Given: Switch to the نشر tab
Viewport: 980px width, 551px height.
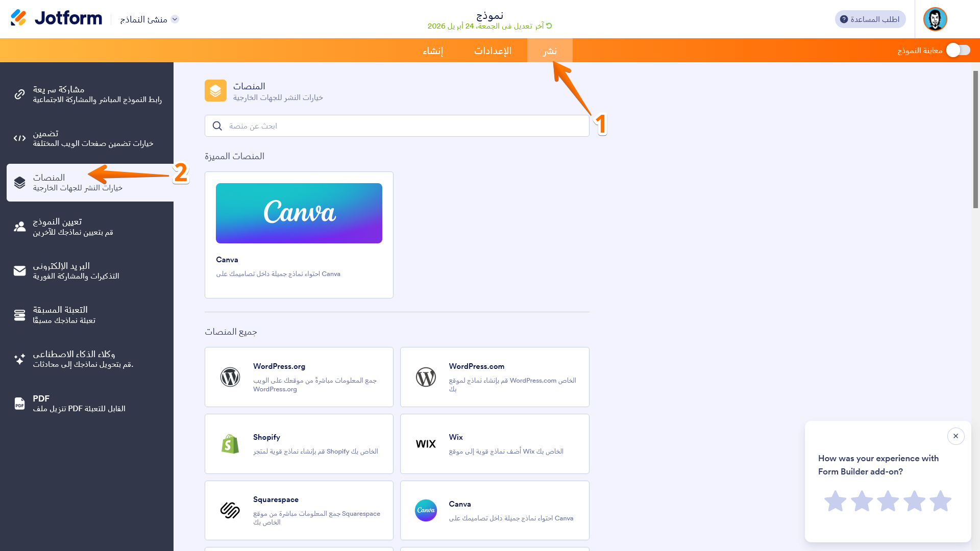Looking at the screenshot, I should [550, 51].
